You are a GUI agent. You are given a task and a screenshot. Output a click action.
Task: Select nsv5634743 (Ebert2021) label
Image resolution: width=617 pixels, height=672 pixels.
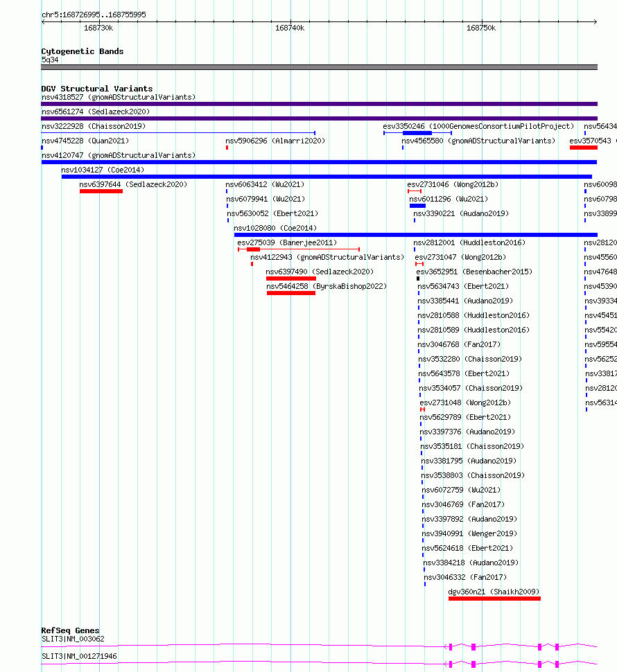pyautogui.click(x=463, y=287)
